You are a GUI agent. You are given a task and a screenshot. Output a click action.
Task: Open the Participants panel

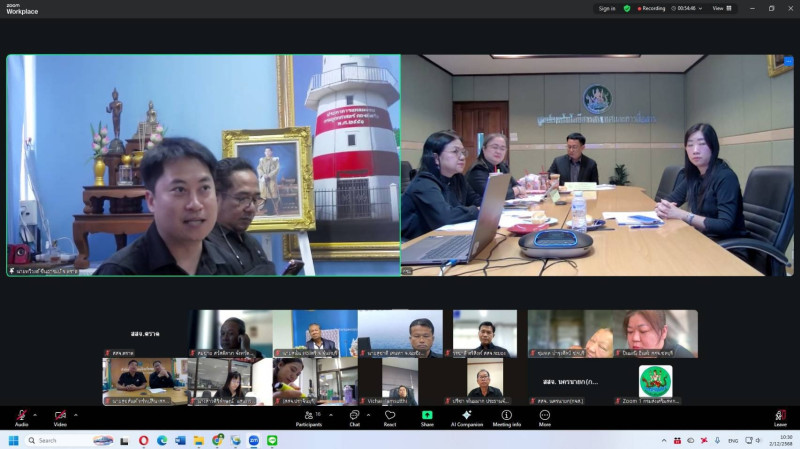[308, 416]
